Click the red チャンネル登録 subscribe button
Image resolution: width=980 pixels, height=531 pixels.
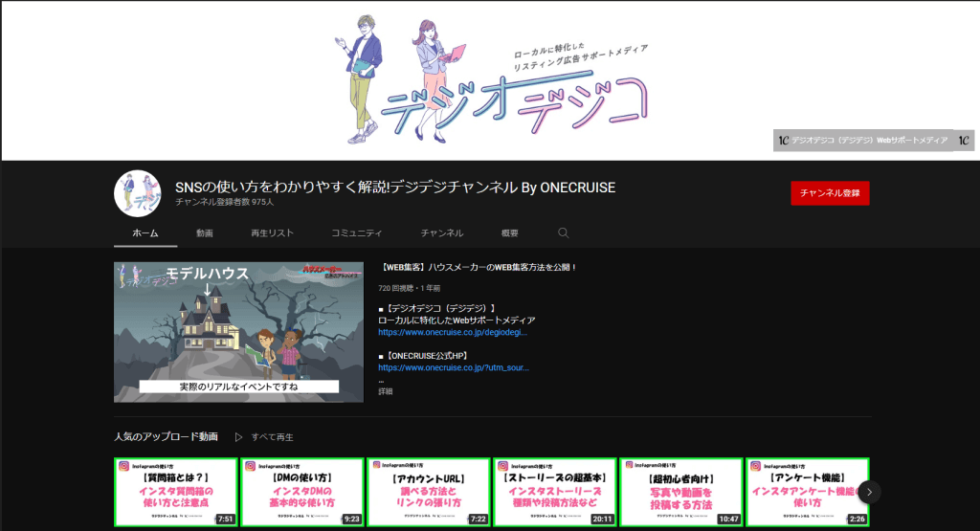tap(830, 193)
